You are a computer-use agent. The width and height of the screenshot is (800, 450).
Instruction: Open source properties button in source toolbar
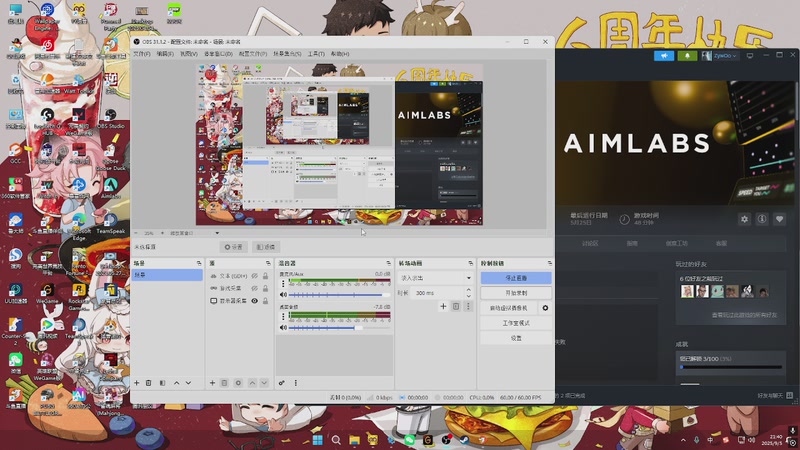coord(234,247)
